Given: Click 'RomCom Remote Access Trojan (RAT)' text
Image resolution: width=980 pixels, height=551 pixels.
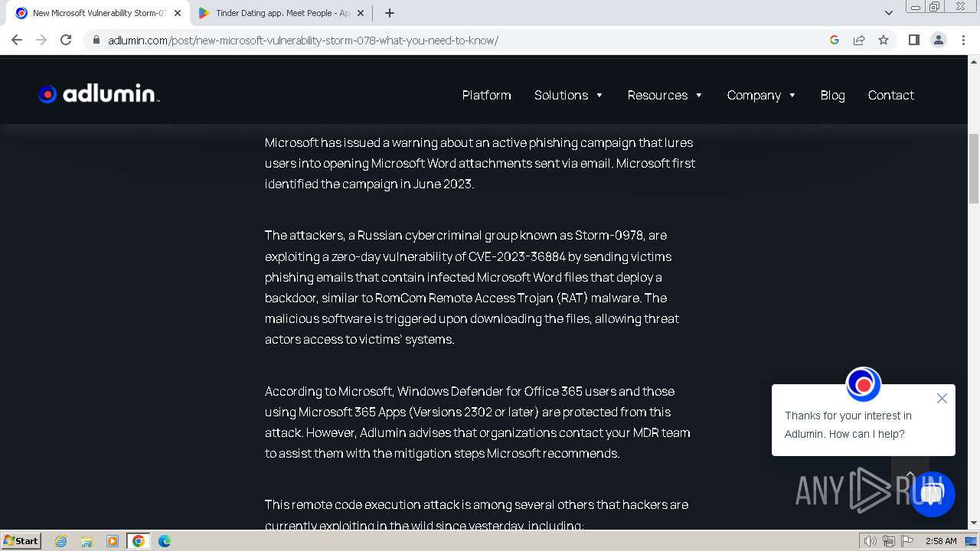Looking at the screenshot, I should pos(482,298).
